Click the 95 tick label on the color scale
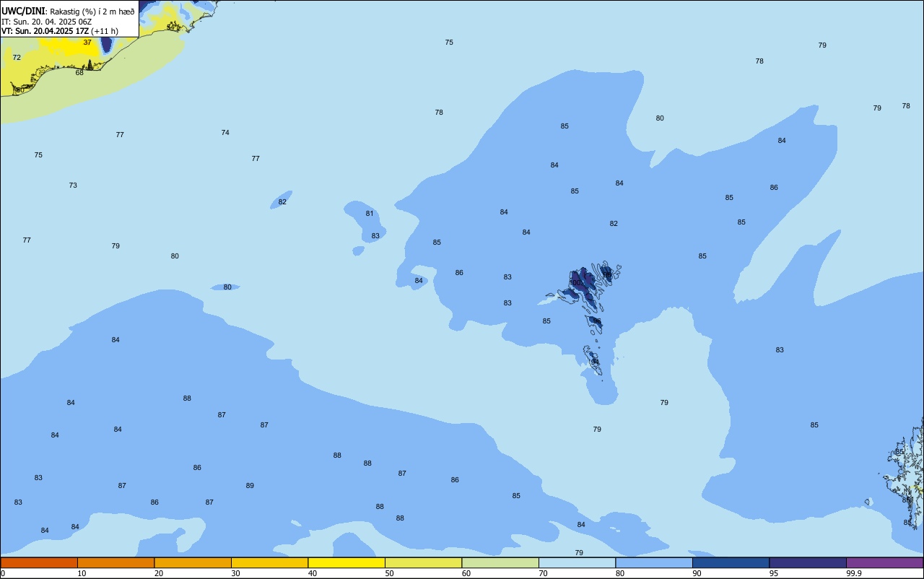Viewport: 924px width, 579px height. 775,573
